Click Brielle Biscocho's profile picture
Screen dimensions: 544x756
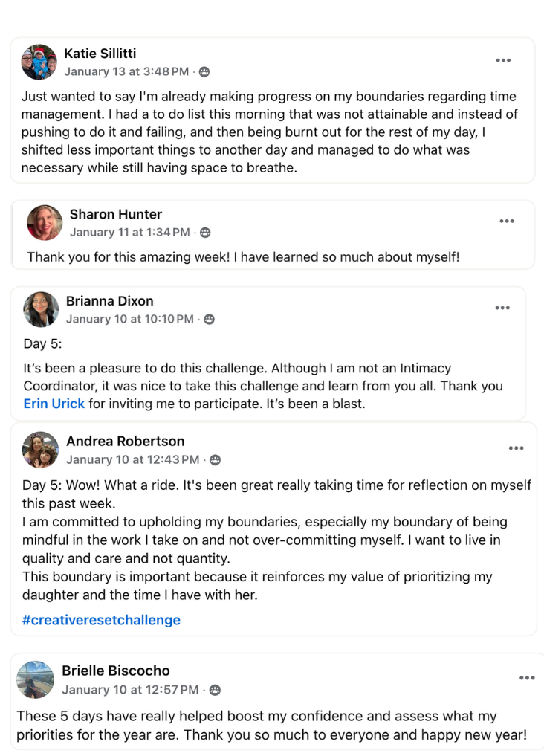[36, 679]
